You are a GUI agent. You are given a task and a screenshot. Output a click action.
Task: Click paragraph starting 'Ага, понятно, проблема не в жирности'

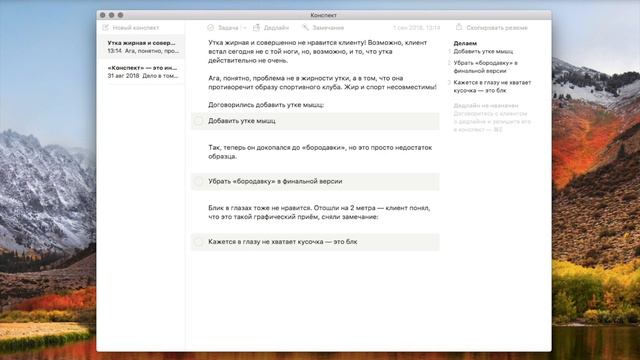322,82
